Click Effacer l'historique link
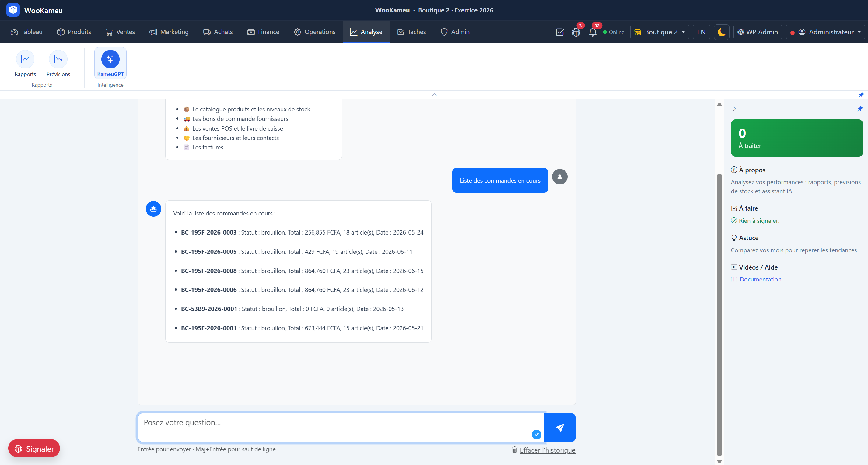868x465 pixels. click(x=544, y=450)
